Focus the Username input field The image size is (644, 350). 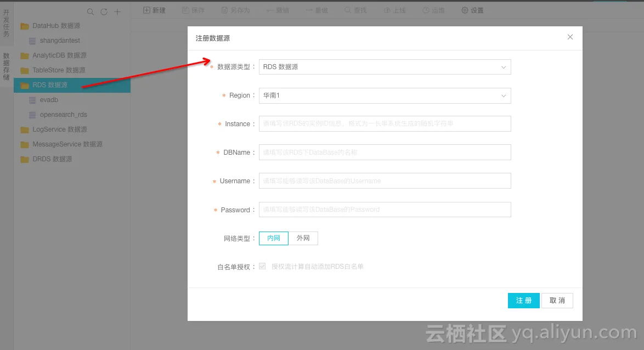click(385, 180)
